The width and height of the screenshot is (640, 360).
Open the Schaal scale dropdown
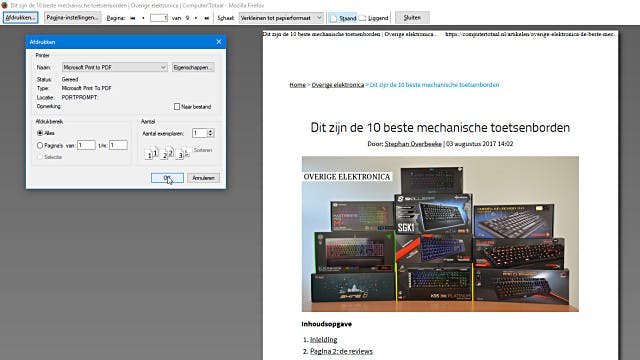pos(281,18)
